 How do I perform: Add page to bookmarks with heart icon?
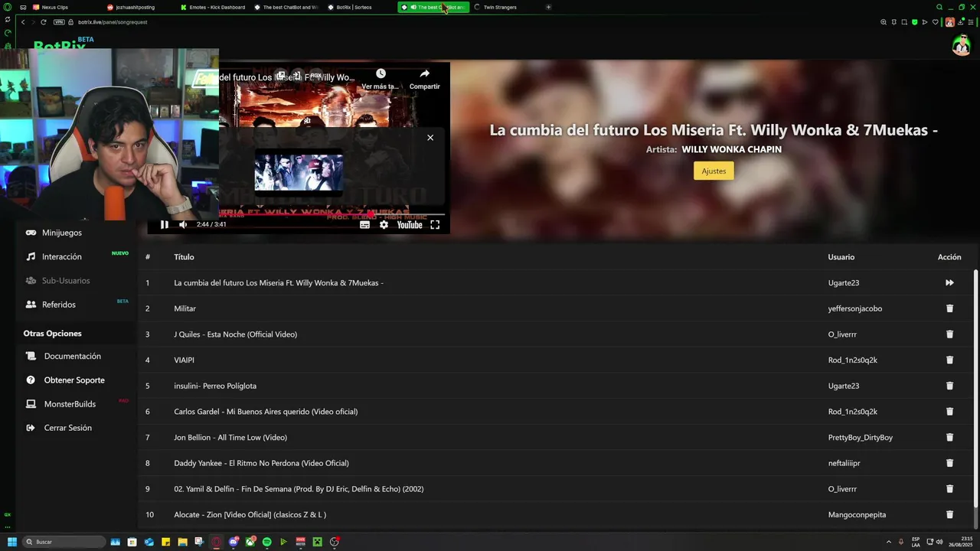(x=935, y=22)
